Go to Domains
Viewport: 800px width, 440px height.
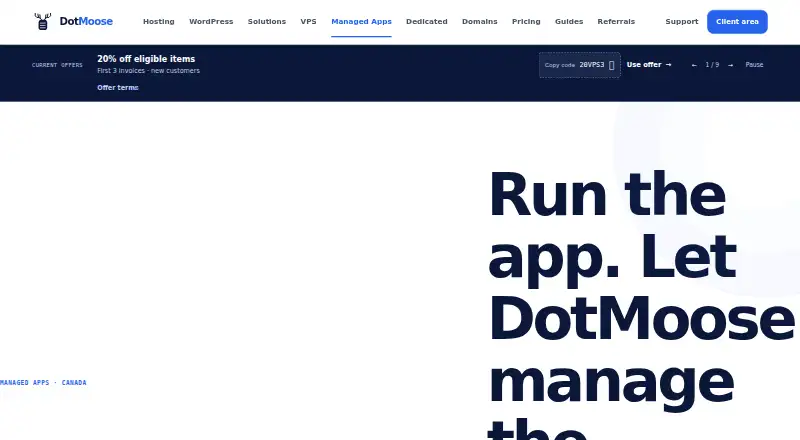(480, 21)
